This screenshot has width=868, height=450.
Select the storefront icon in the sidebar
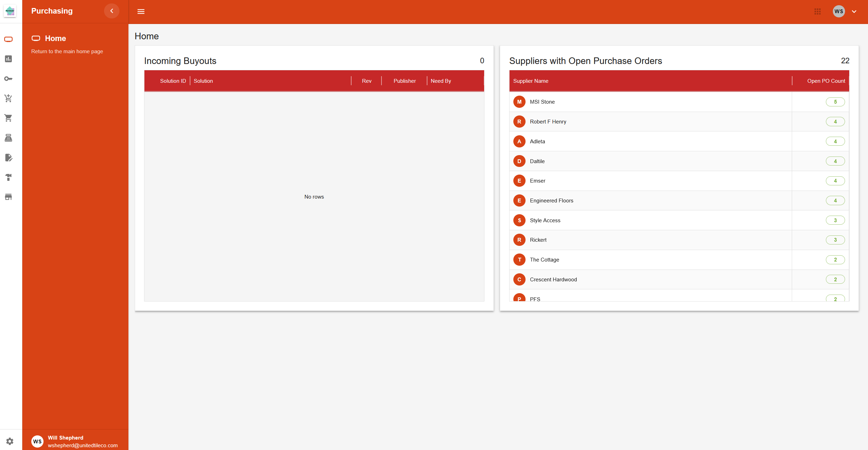(x=8, y=197)
